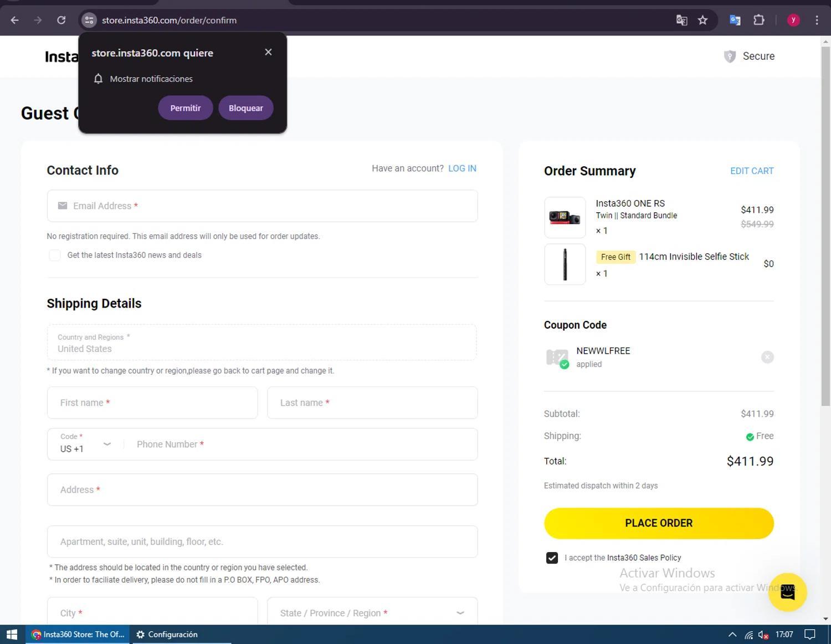The height and width of the screenshot is (644, 831).
Task: Click the translate page icon
Action: (x=682, y=21)
